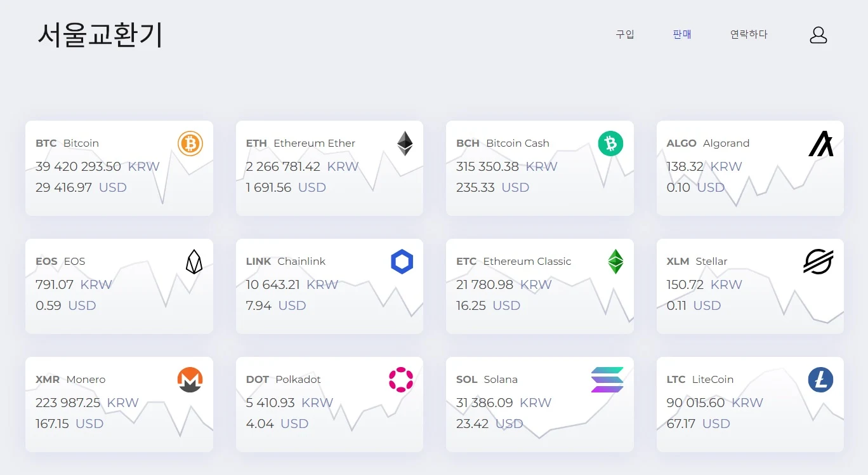Click the blue LiteCoin logo icon
The height and width of the screenshot is (475, 868).
pyautogui.click(x=820, y=380)
